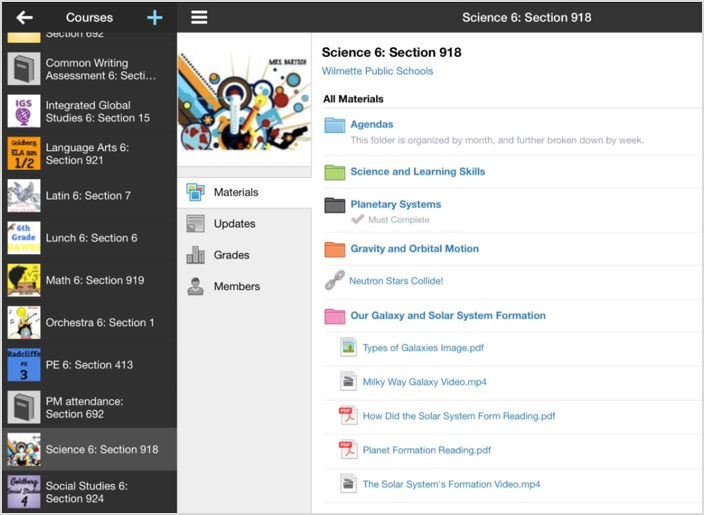Open Types of Galaxies Image.pdf
The width and height of the screenshot is (704, 515).
pyautogui.click(x=423, y=348)
